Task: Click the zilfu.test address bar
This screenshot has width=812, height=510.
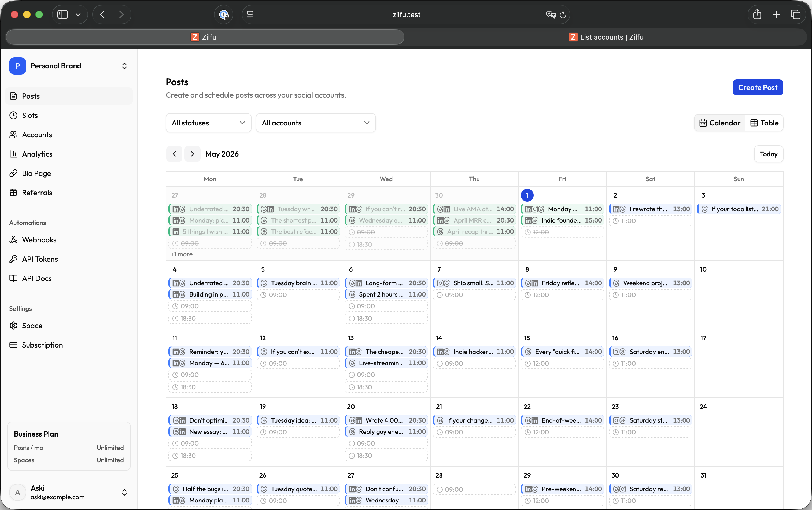Action: tap(406, 14)
